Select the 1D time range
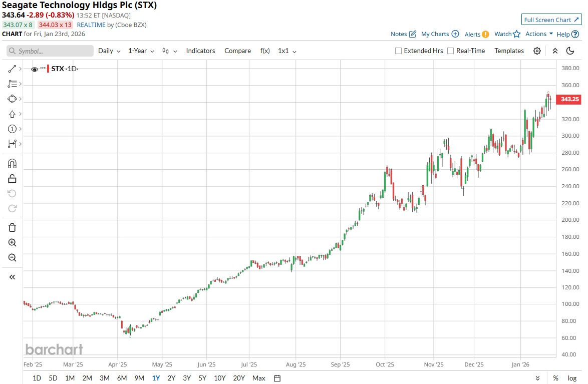This screenshot has width=588, height=384. [x=37, y=378]
